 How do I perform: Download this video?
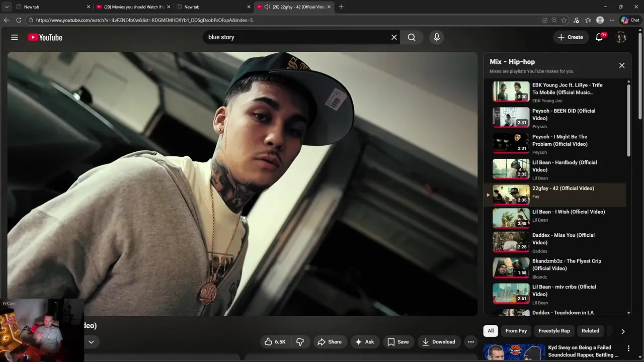tap(439, 342)
